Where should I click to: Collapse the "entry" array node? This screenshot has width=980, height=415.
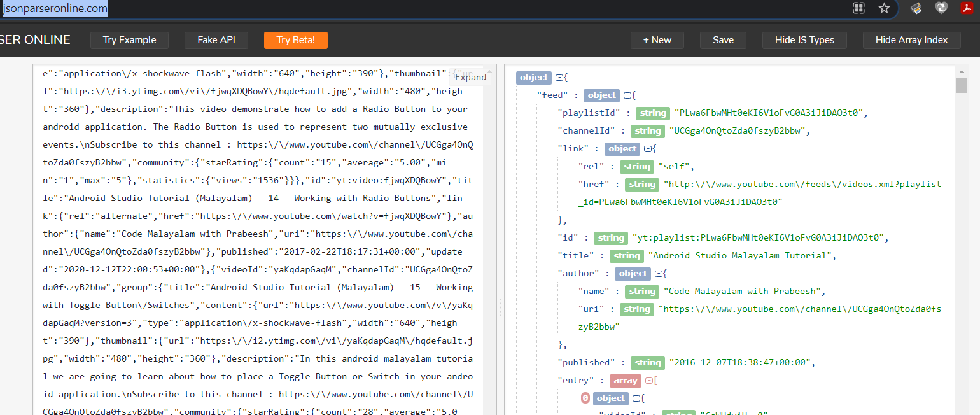point(648,381)
